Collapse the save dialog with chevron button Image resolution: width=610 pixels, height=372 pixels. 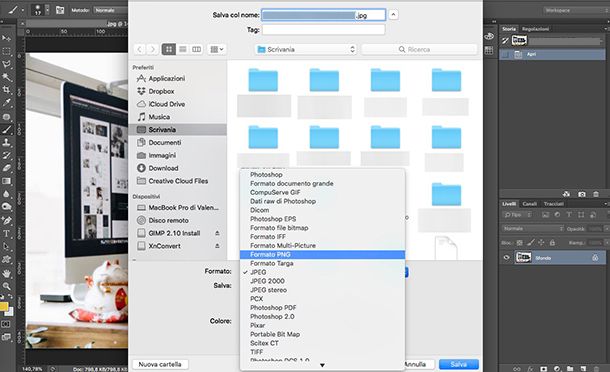(393, 15)
